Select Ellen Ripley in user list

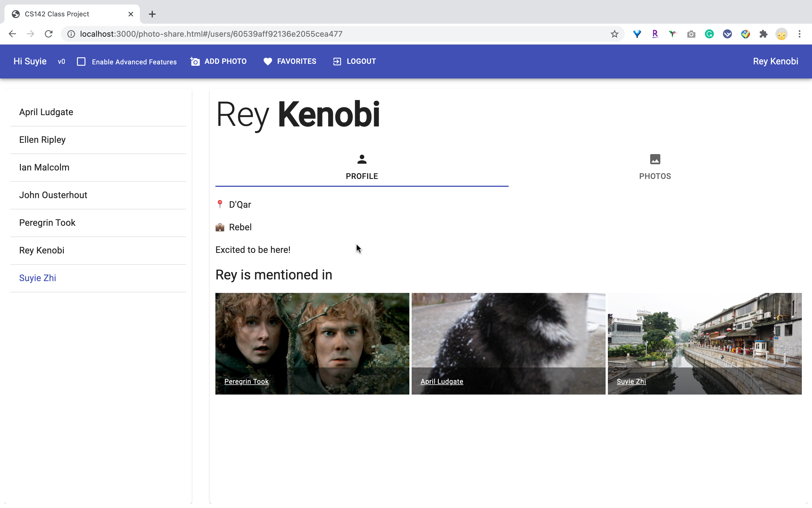pyautogui.click(x=98, y=140)
